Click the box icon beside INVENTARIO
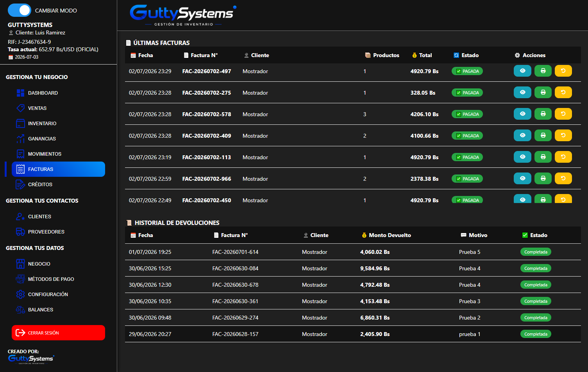The image size is (588, 372). pyautogui.click(x=21, y=124)
